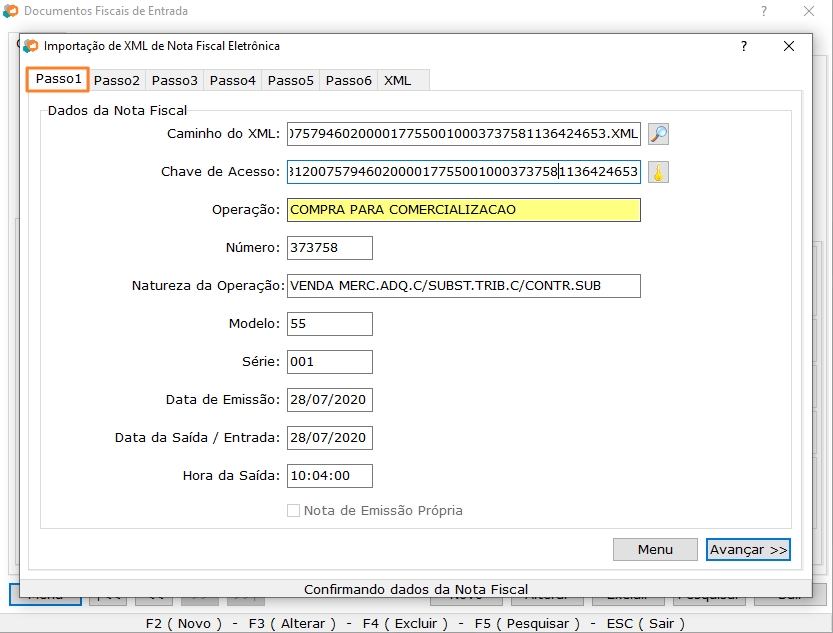Click inside the Número input field
This screenshot has width=833, height=633.
click(x=330, y=248)
